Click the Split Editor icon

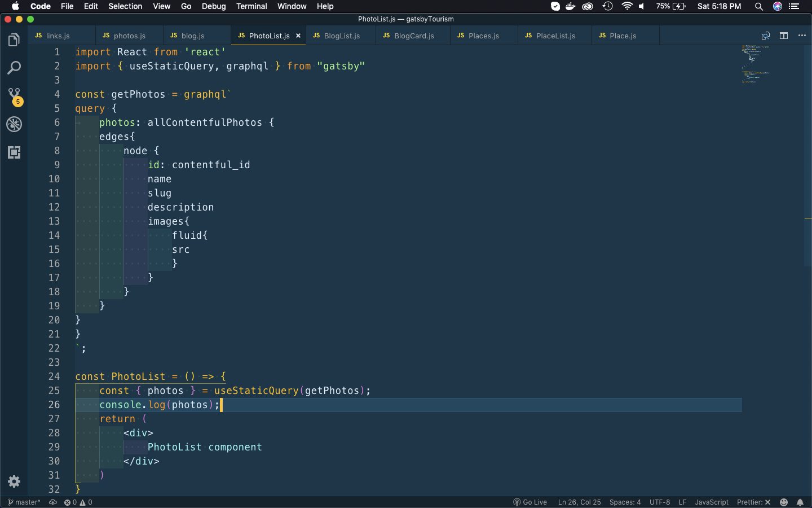(x=784, y=36)
